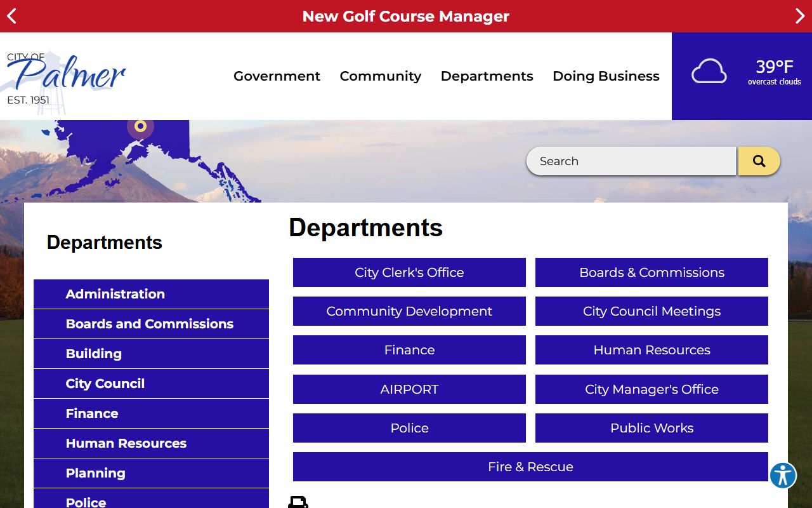Open City Council Meetings page

[x=652, y=311]
